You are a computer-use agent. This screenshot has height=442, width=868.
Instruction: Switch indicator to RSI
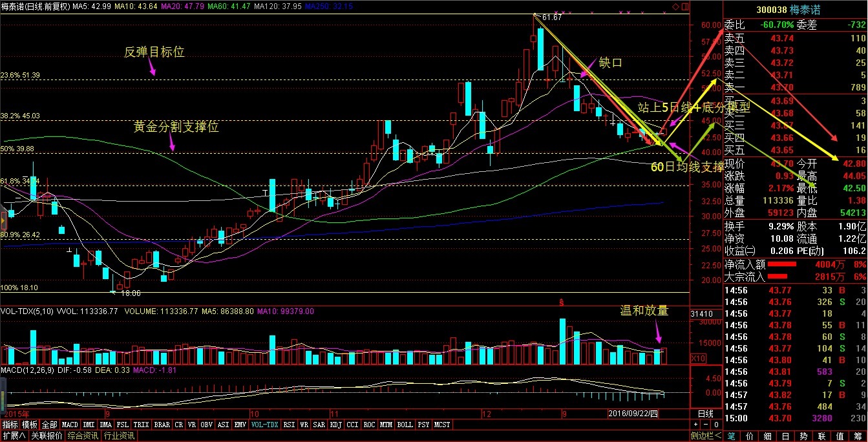point(288,425)
